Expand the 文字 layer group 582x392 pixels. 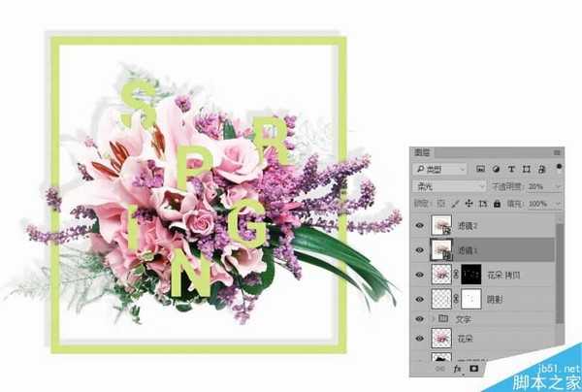pos(433,319)
